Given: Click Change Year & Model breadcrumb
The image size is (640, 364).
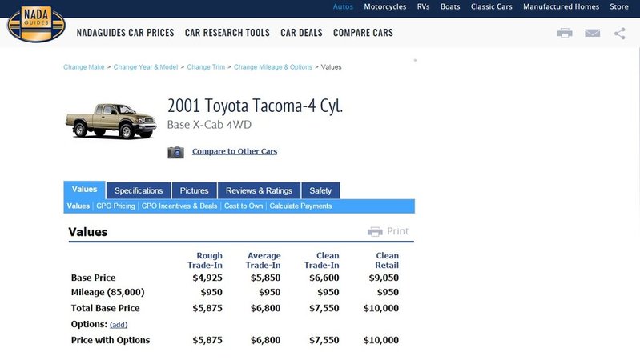Looking at the screenshot, I should (x=146, y=67).
